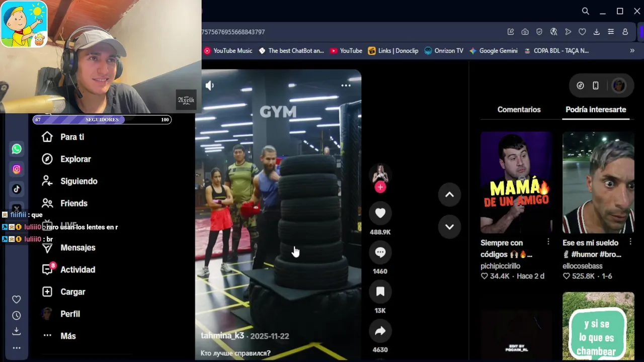Open comments via the speech bubble icon

tap(380, 252)
